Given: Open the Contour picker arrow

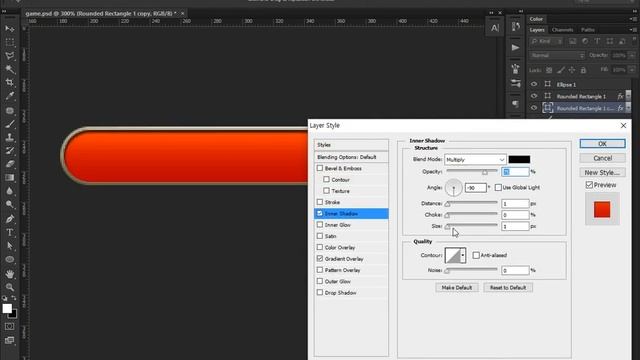Looking at the screenshot, I should [462, 256].
